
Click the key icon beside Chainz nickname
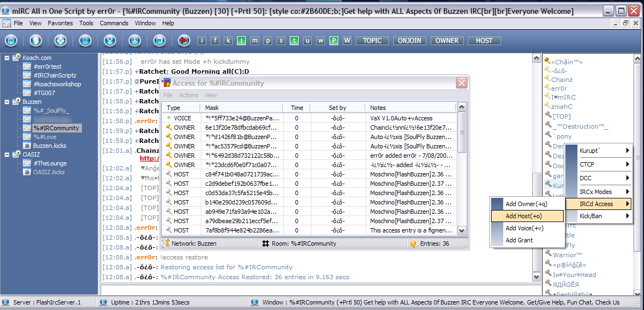point(547,80)
